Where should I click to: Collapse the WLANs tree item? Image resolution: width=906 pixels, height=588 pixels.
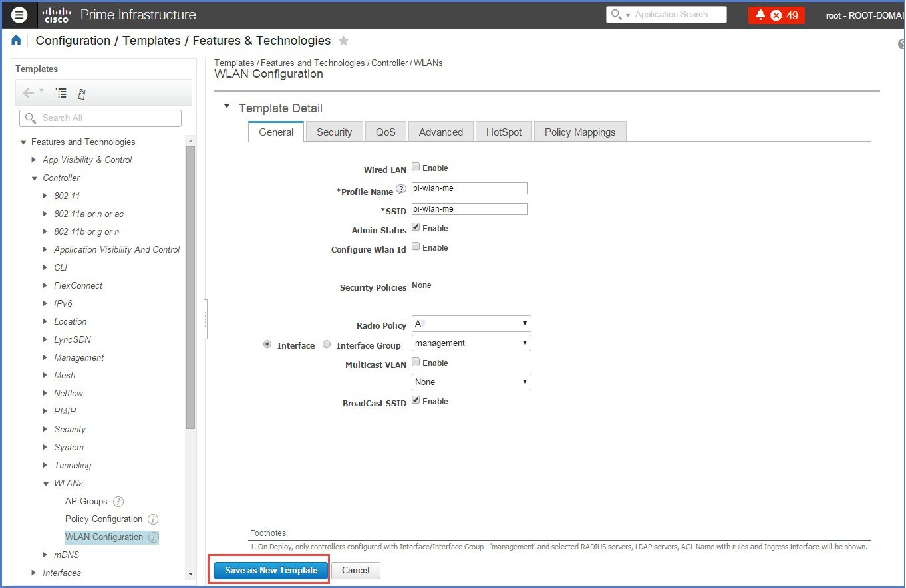pos(45,483)
